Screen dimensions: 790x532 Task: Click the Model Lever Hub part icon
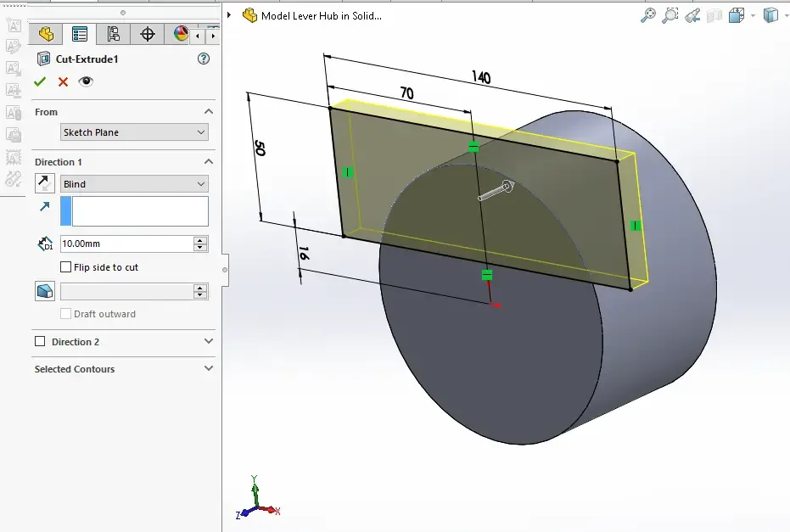(249, 15)
